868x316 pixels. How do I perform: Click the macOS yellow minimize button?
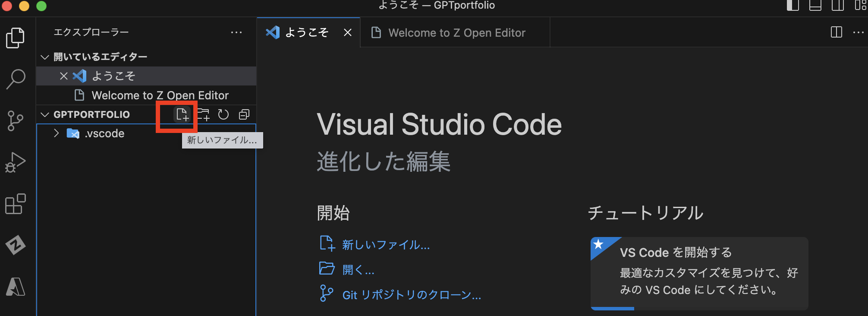tap(24, 6)
